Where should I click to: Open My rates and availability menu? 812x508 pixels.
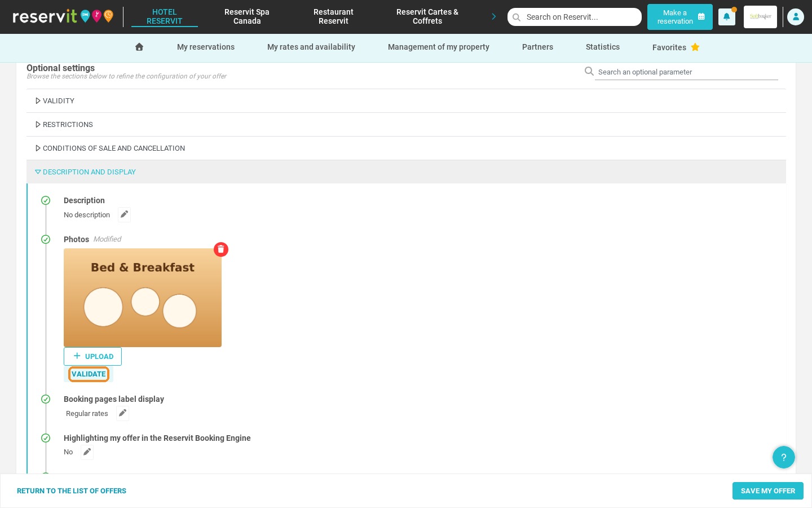311,47
